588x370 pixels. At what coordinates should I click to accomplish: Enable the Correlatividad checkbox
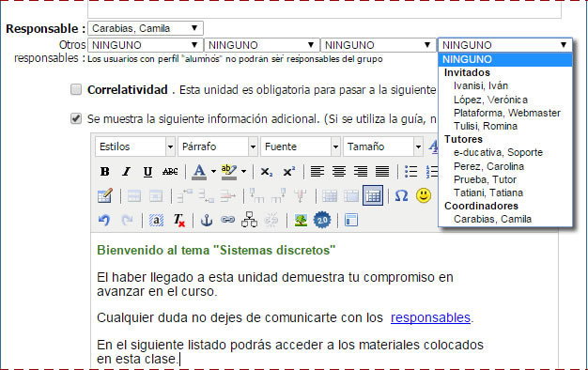point(76,89)
